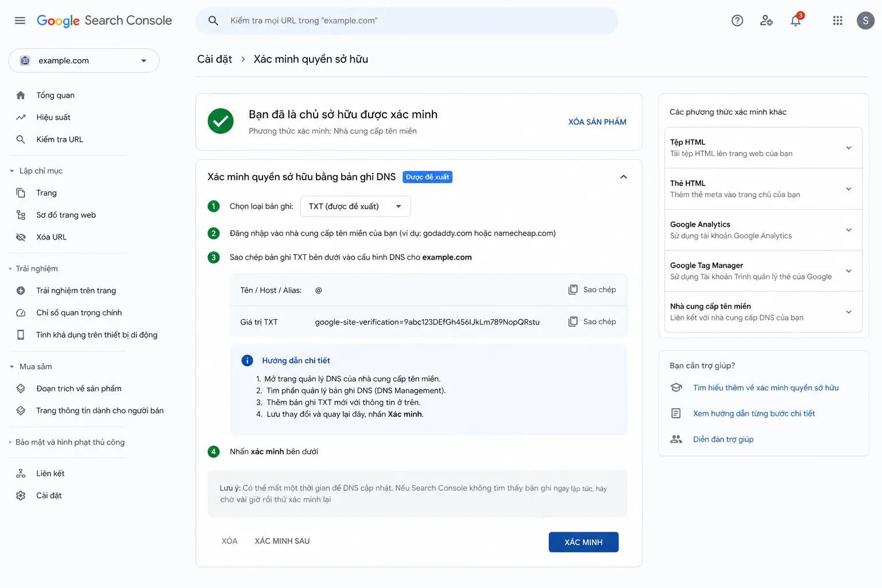The height and width of the screenshot is (588, 882).
Task: Open Tìm hiểu thêm về xác minh quyền sở hữu
Action: pos(765,388)
